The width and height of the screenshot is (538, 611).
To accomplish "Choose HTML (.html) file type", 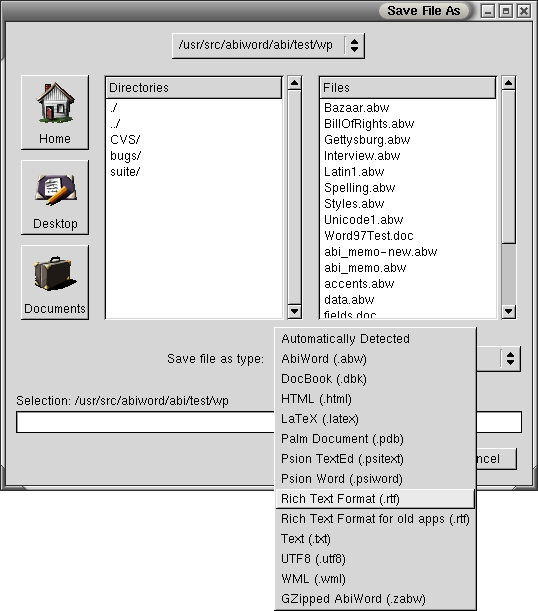I will (x=375, y=399).
